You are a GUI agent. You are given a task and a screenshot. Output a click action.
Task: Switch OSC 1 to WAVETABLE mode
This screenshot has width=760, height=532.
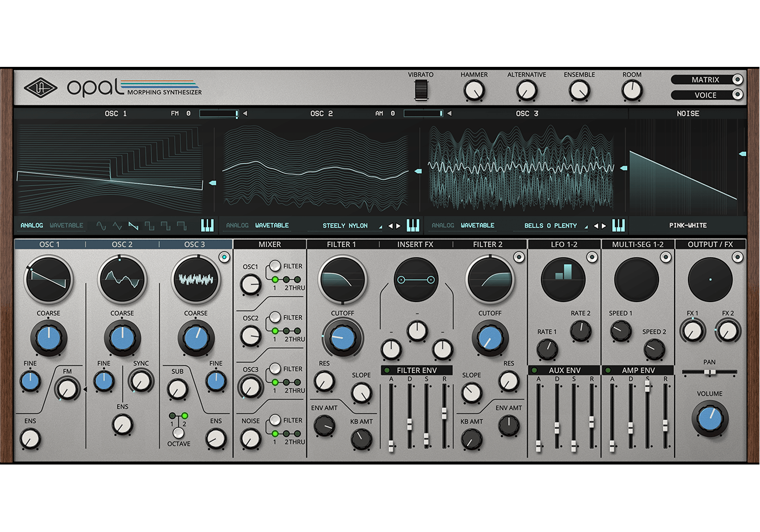pyautogui.click(x=66, y=225)
